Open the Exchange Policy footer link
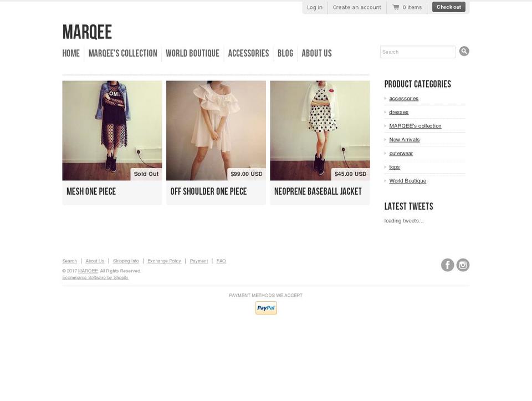This screenshot has width=532, height=401. click(164, 261)
